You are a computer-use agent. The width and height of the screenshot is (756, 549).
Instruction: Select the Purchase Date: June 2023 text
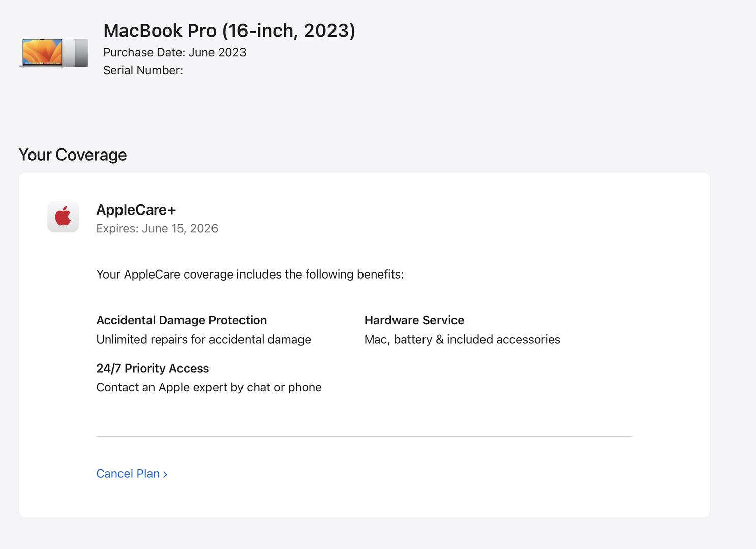pos(174,52)
